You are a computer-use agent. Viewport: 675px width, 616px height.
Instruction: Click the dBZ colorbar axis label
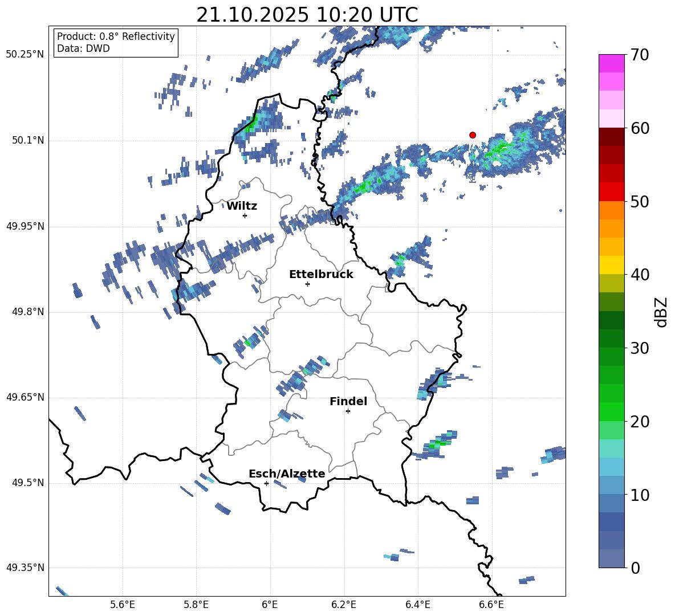(661, 312)
